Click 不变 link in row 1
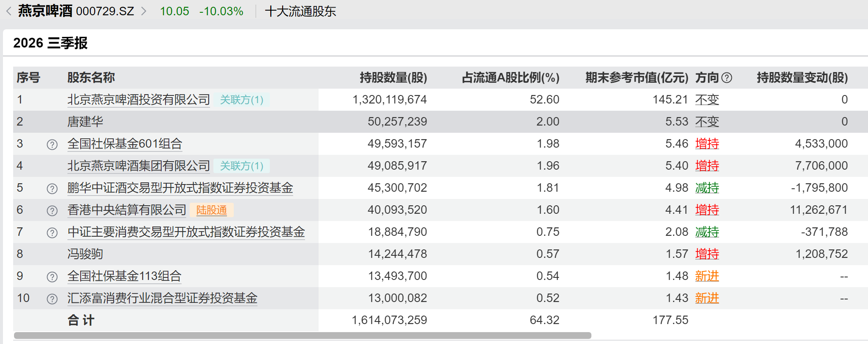This screenshot has width=868, height=344. (x=707, y=100)
